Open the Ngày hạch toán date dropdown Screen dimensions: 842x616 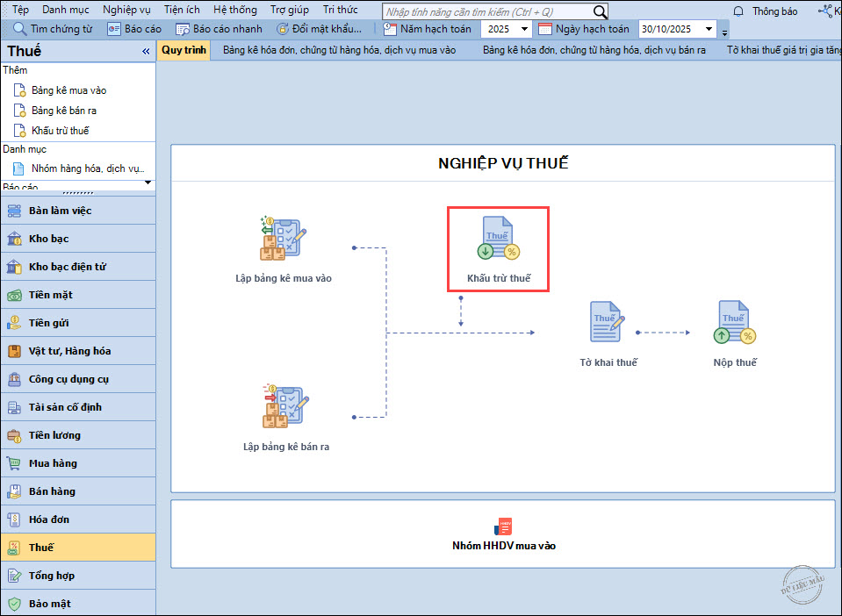tap(709, 29)
